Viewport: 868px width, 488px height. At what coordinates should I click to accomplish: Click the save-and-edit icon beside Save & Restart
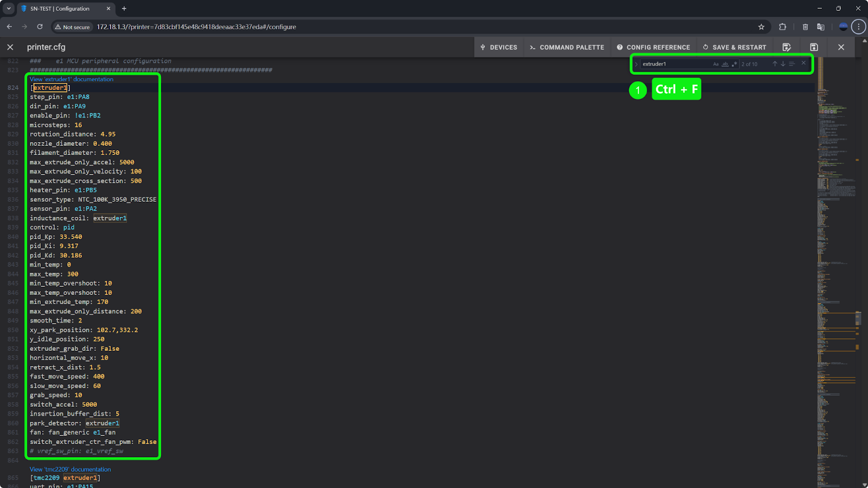[x=787, y=47]
